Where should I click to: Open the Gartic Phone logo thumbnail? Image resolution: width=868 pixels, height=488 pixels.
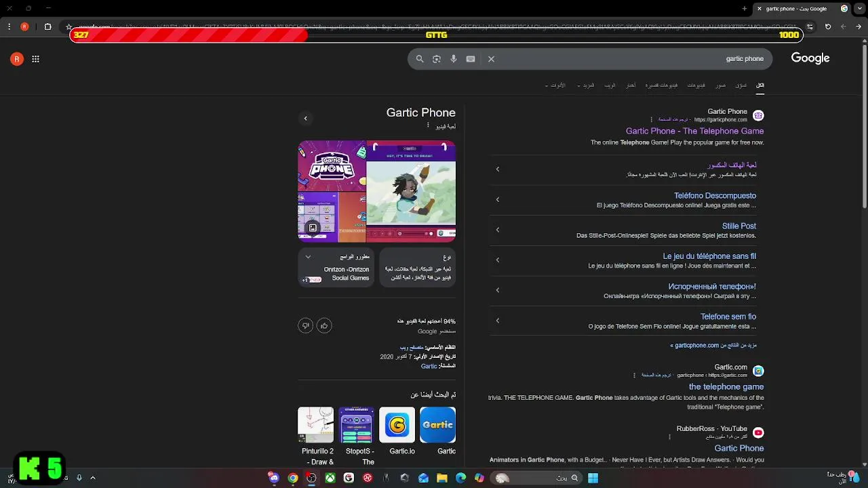[332, 166]
